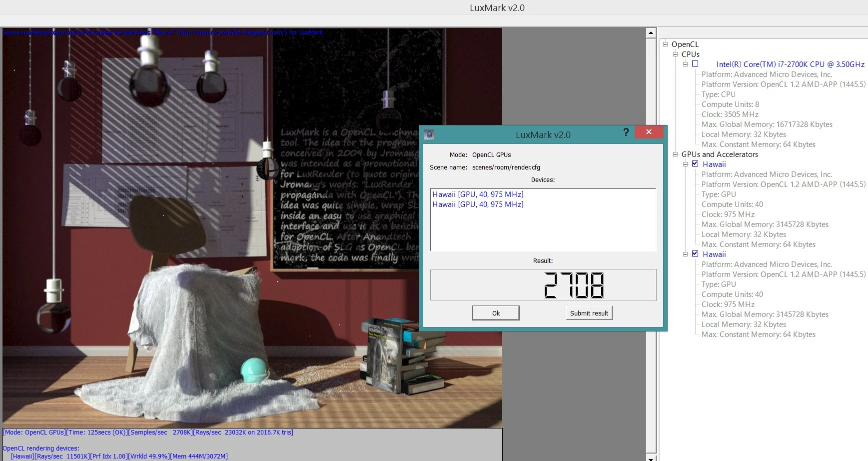This screenshot has height=461, width=868.
Task: Click the 2708 result display
Action: pyautogui.click(x=543, y=285)
